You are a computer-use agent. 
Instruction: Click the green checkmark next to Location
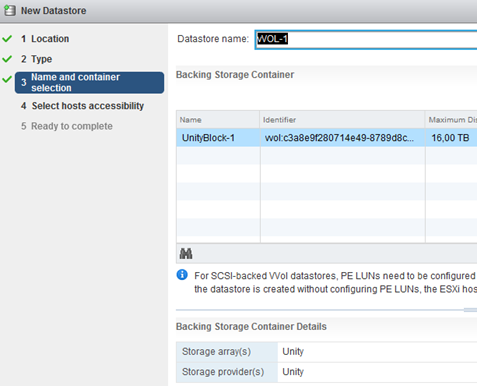click(7, 39)
